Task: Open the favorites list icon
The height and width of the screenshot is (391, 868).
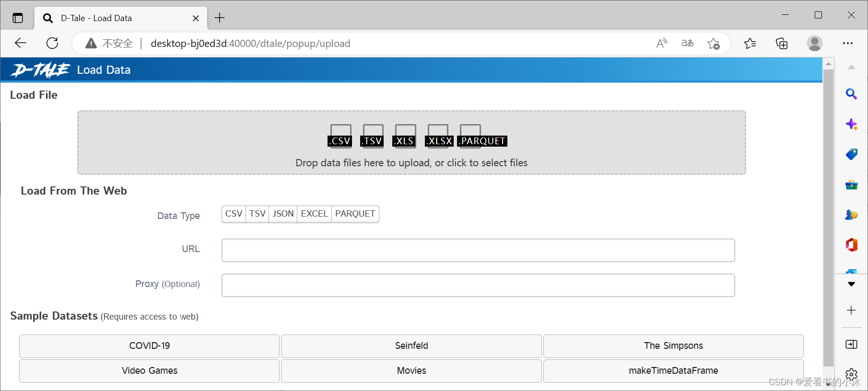Action: pos(750,44)
